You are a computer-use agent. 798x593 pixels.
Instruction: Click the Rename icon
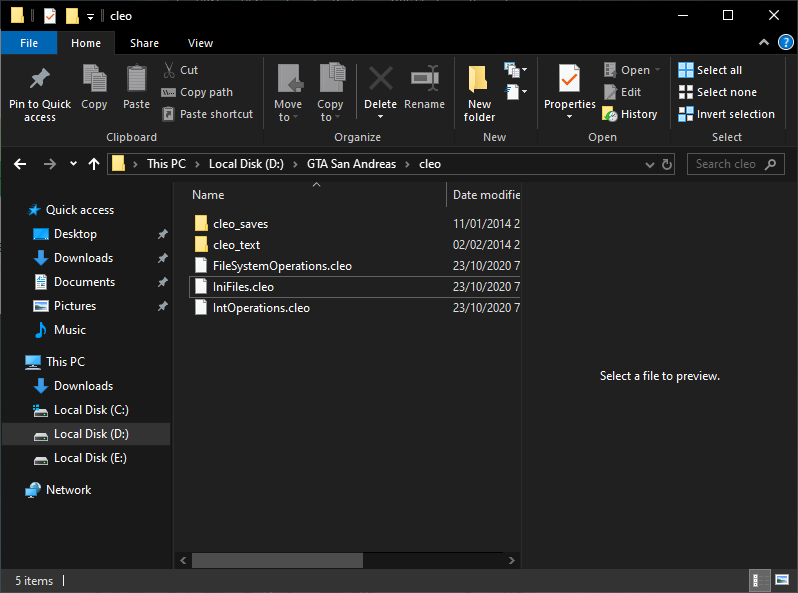425,78
